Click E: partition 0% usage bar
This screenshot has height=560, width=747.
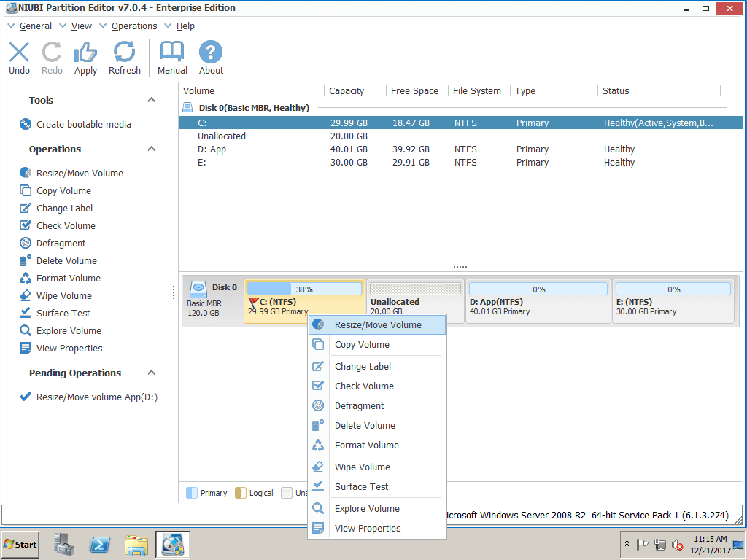(x=673, y=289)
